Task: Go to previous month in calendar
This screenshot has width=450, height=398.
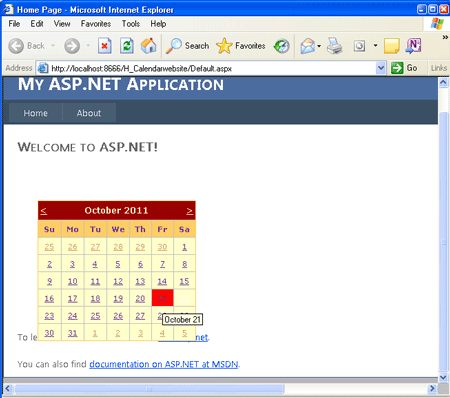Action: (x=44, y=211)
